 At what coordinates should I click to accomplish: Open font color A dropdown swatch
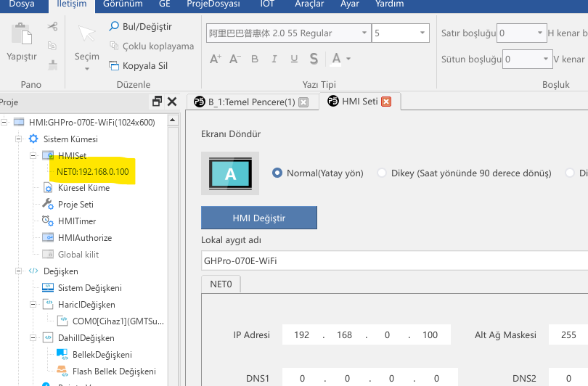pos(349,59)
